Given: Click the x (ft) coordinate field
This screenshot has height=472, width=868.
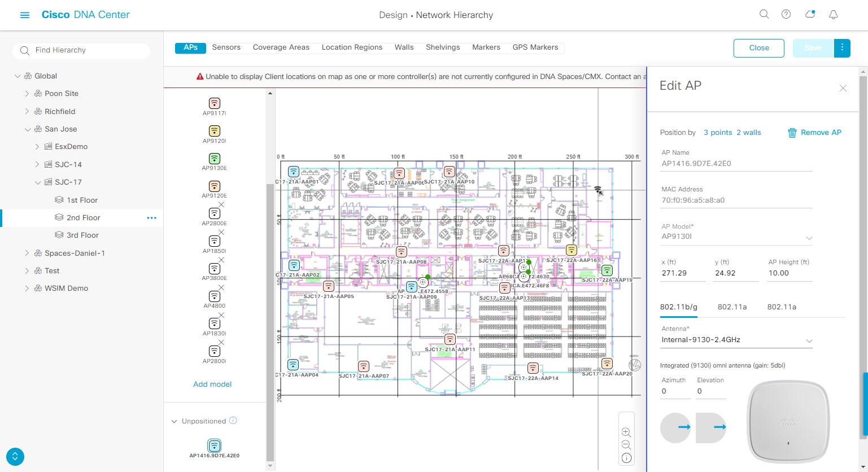Looking at the screenshot, I should pos(683,273).
